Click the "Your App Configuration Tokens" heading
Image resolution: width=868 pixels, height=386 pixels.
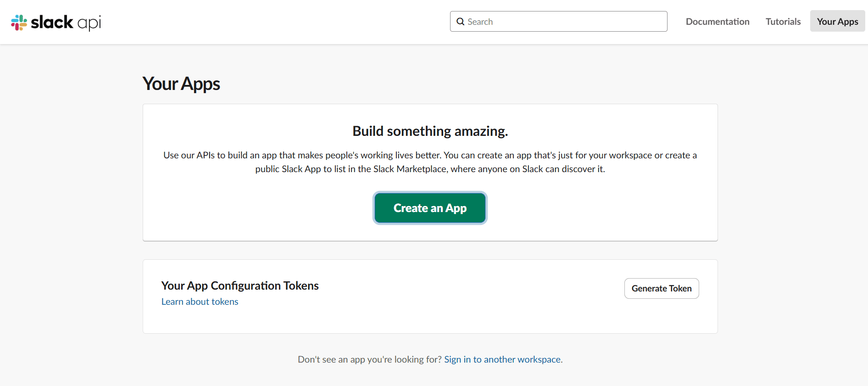click(x=239, y=285)
